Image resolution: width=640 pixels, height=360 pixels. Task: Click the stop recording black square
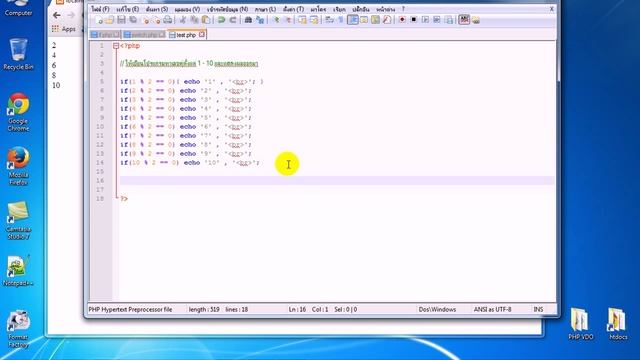coord(413,20)
